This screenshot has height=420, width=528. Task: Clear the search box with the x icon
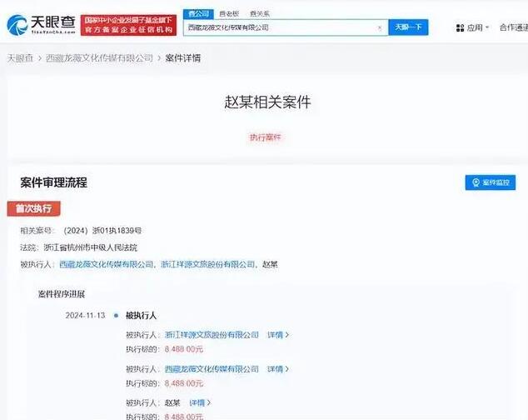pyautogui.click(x=380, y=27)
